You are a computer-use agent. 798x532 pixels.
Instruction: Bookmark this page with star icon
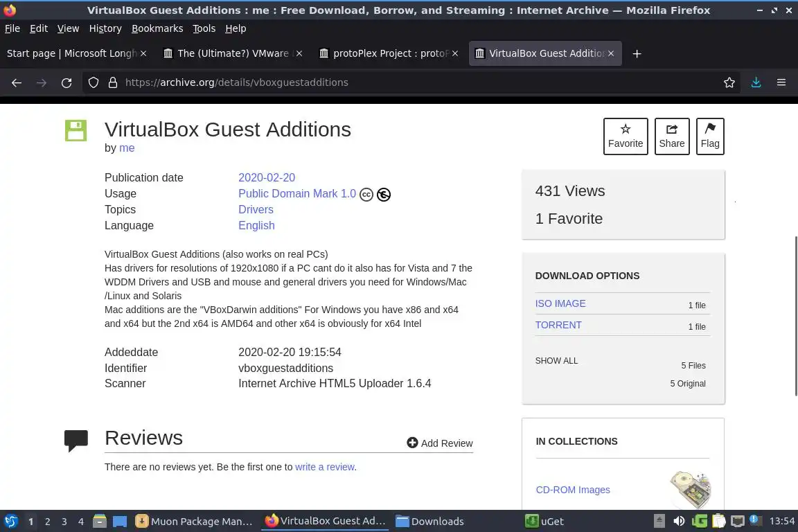pyautogui.click(x=729, y=82)
